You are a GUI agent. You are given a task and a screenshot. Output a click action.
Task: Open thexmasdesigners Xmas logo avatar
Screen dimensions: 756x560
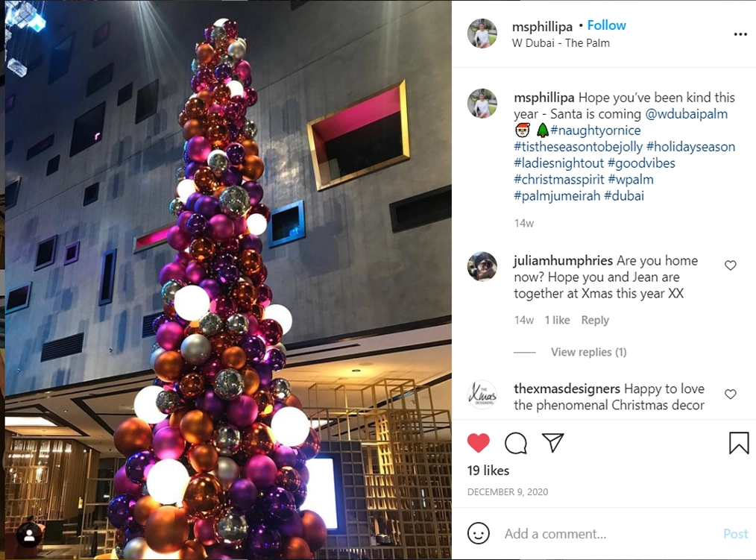pyautogui.click(x=482, y=394)
